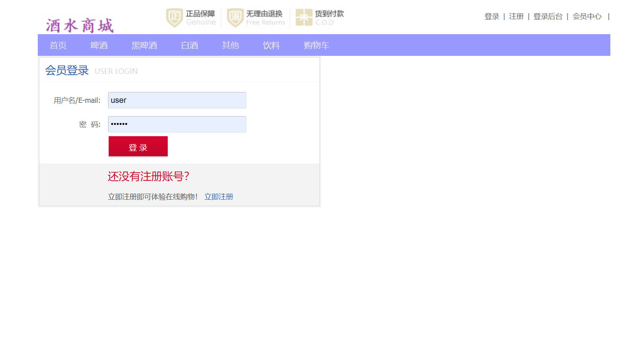Viewport: 622px width, 364px height.
Task: Click the 登录 link in the top bar
Action: pos(491,16)
